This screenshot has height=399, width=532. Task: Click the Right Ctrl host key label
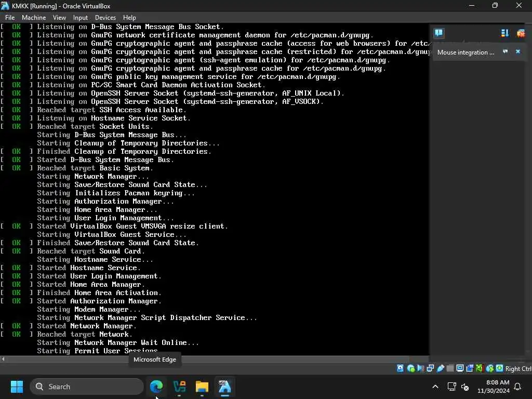(x=518, y=368)
